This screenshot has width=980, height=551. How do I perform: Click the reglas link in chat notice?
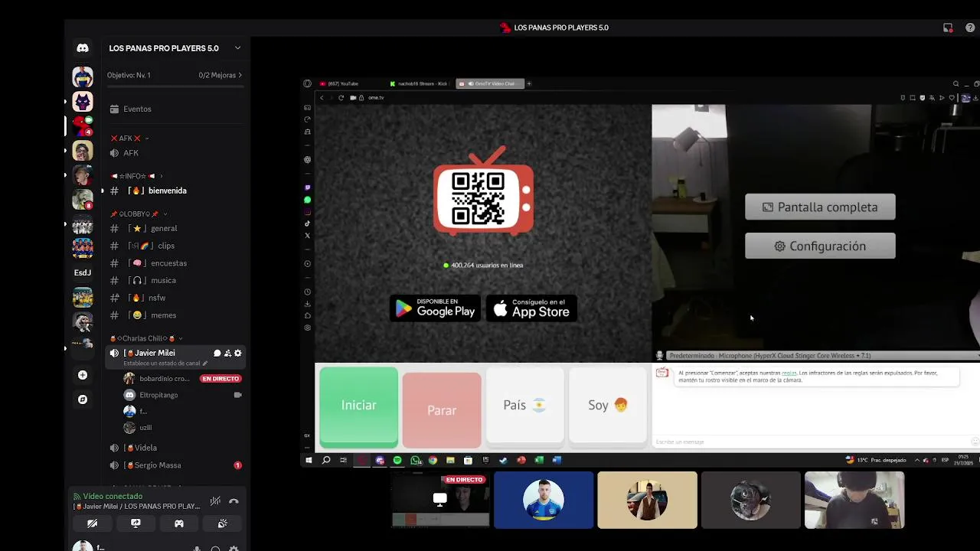pyautogui.click(x=789, y=373)
